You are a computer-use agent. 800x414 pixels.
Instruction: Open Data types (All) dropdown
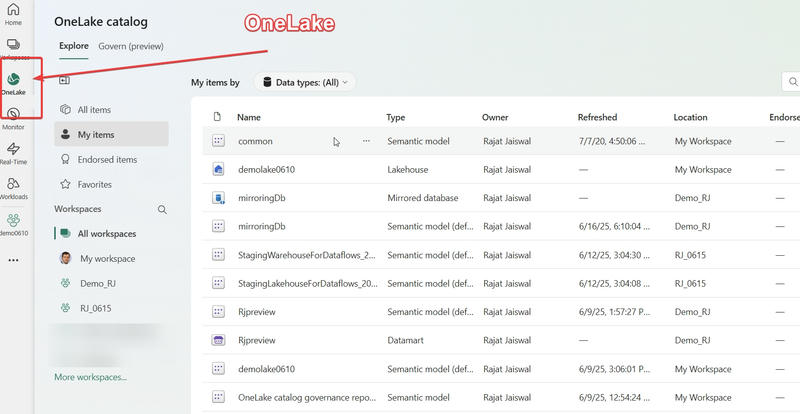click(305, 82)
